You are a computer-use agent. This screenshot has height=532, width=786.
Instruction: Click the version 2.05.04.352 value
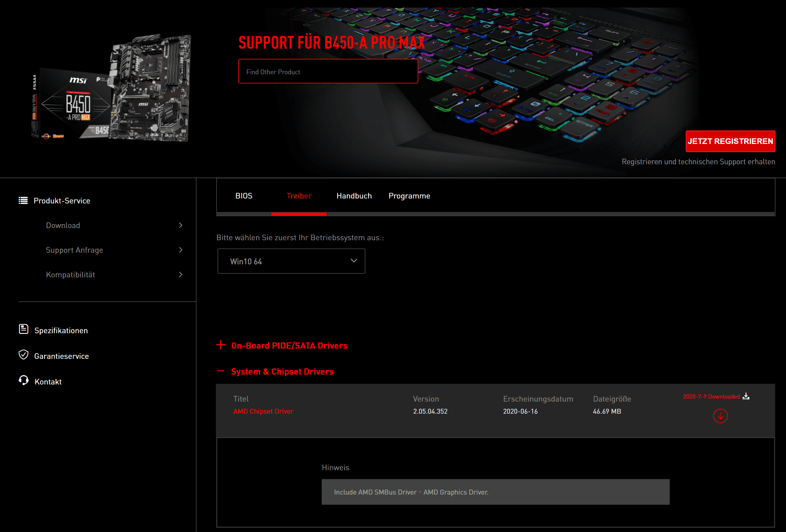pyautogui.click(x=430, y=411)
